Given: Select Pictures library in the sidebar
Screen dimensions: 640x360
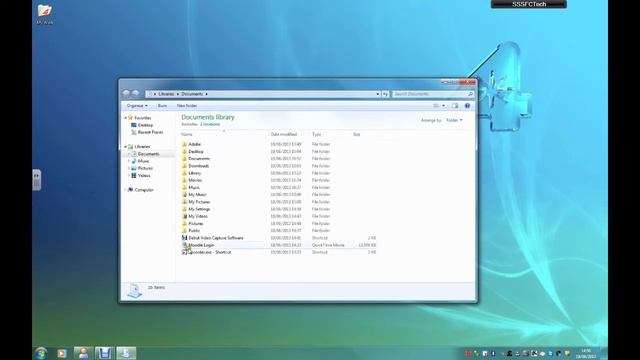Looking at the screenshot, I should pyautogui.click(x=145, y=168).
